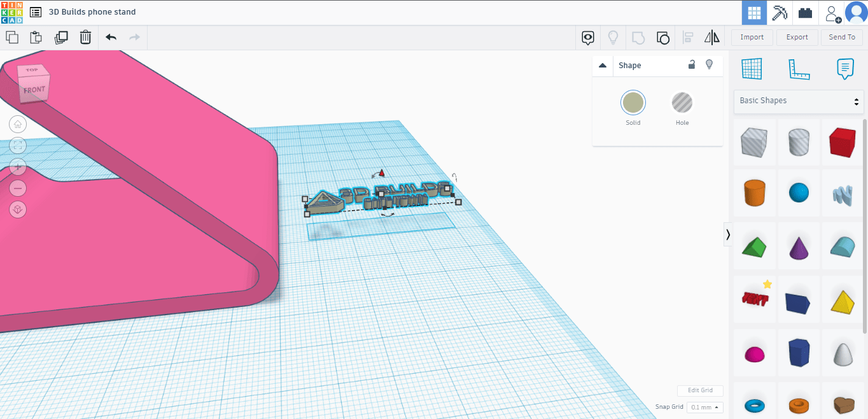Toggle lock editing on the shape
Viewport: 868px width, 419px height.
[692, 65]
